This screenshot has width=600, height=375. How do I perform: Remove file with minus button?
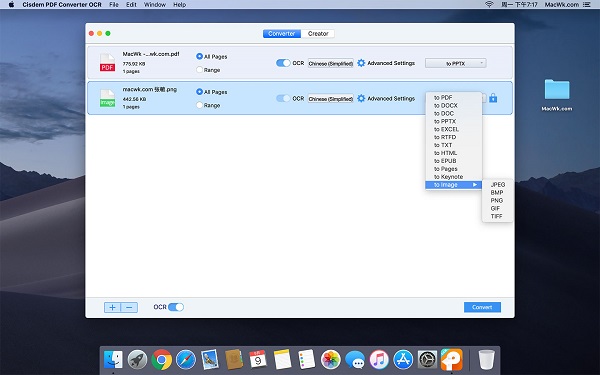129,307
